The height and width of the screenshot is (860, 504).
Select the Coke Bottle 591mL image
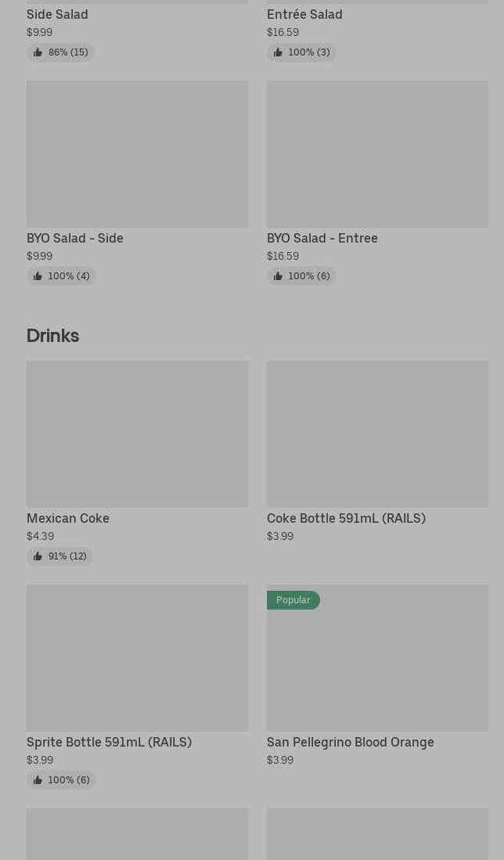point(377,434)
